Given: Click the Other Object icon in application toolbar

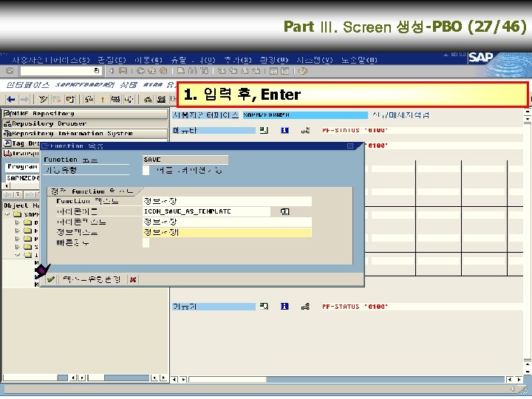Looking at the screenshot, I should pyautogui.click(x=70, y=99).
